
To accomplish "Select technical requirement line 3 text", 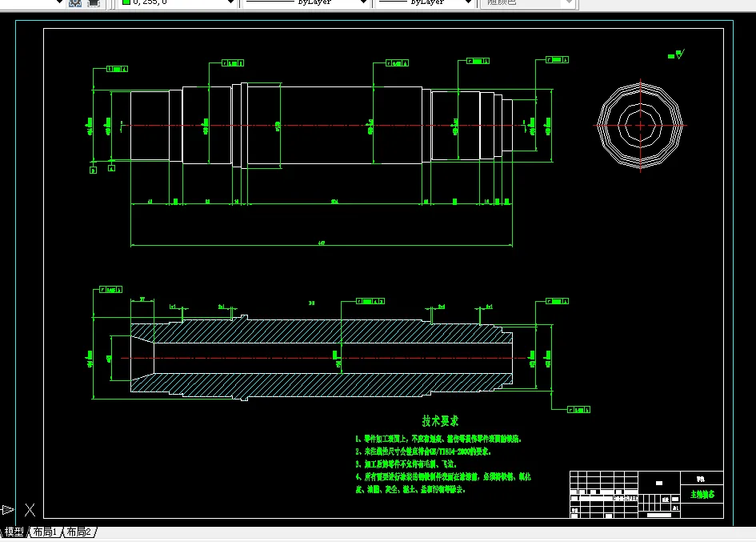I will (x=406, y=464).
